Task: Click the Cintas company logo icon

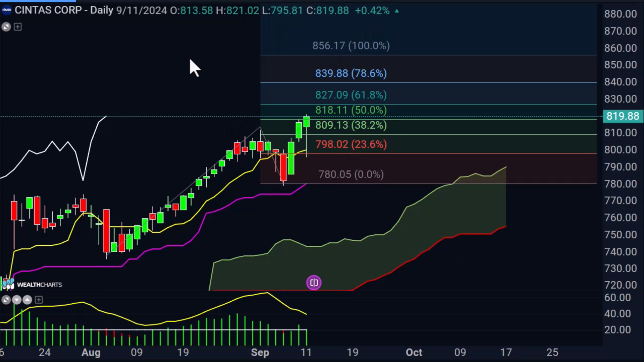Action: pos(6,10)
